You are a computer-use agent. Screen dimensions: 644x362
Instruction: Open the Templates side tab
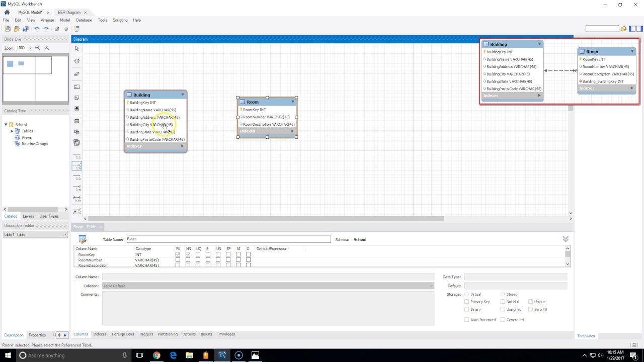click(586, 336)
